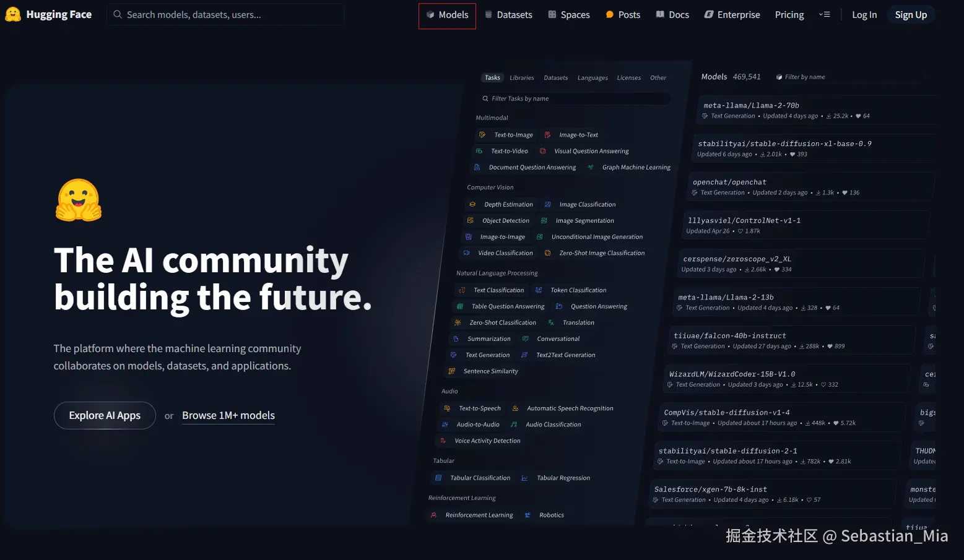Open the openchat/openchat model card

coord(811,187)
